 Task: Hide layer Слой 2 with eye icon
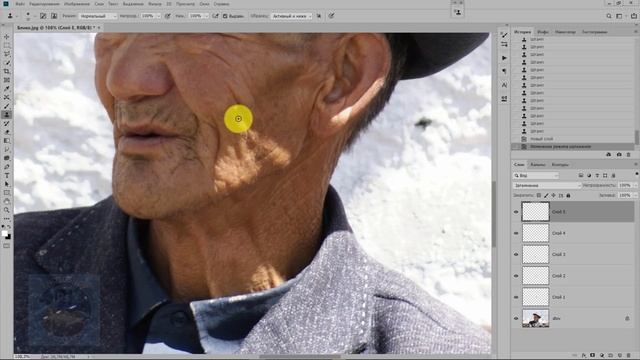(x=516, y=276)
